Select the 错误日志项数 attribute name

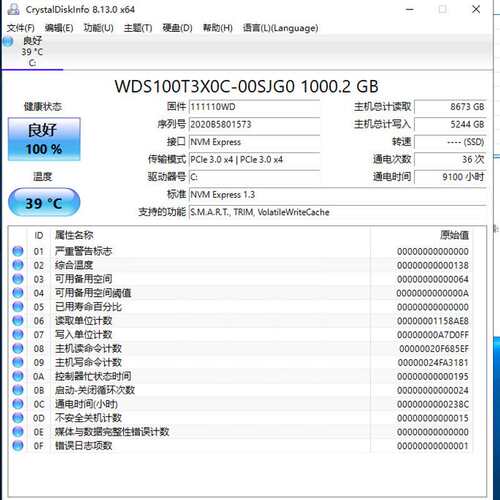pos(83,446)
